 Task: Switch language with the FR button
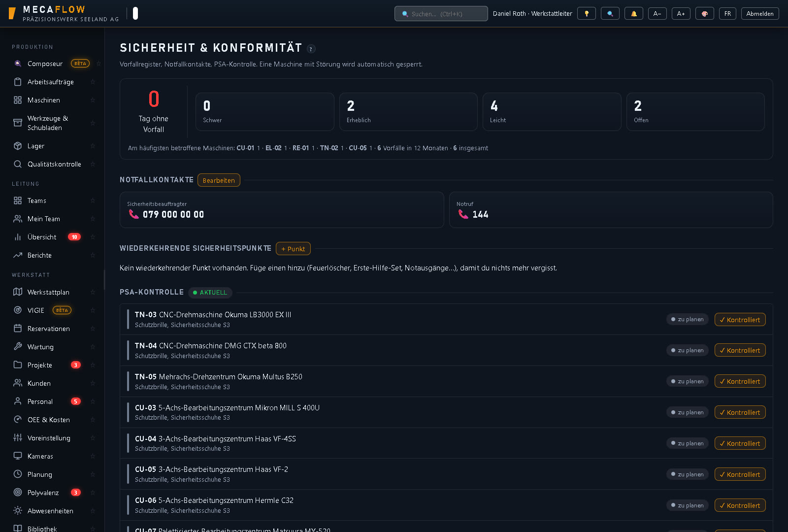(x=728, y=14)
